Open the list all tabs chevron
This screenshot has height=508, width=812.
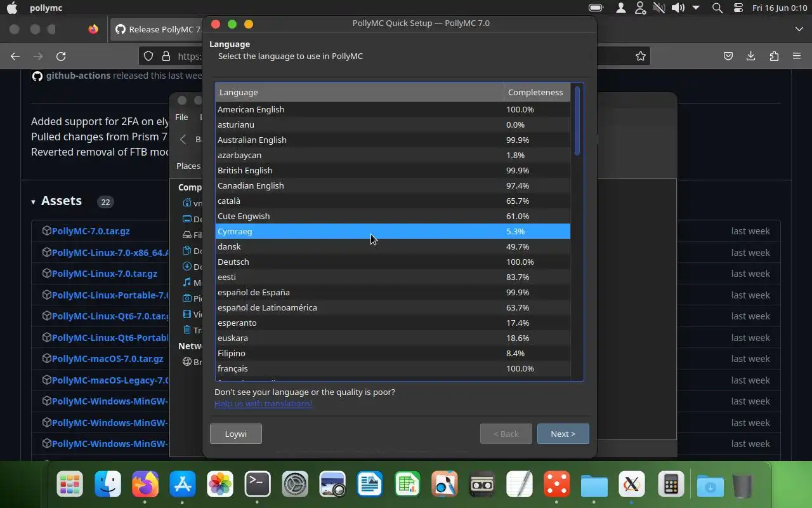(x=799, y=29)
